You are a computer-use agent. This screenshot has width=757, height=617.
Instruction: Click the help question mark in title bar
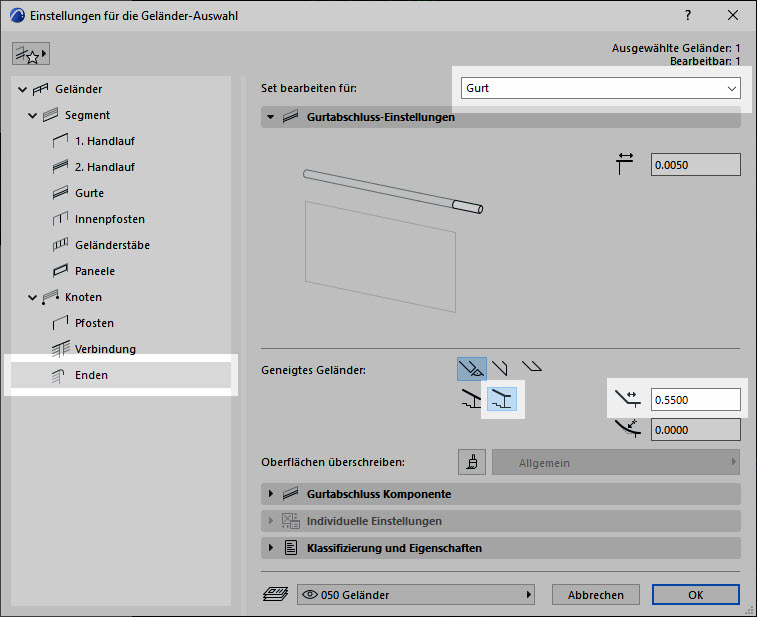[688, 16]
